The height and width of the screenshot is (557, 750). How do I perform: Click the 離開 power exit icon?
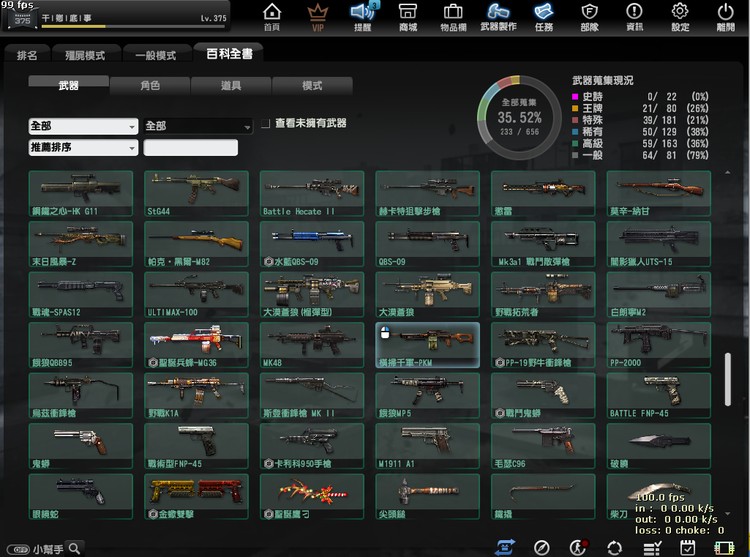point(725,17)
